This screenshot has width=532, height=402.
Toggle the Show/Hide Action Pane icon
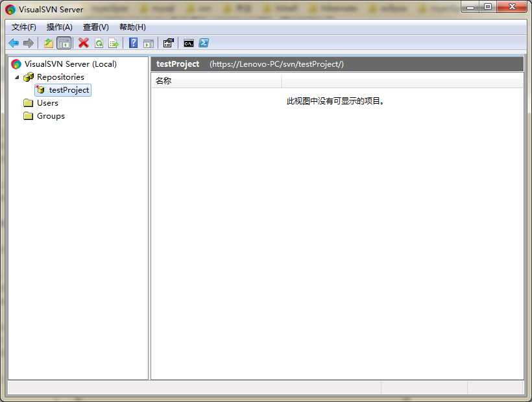click(149, 43)
